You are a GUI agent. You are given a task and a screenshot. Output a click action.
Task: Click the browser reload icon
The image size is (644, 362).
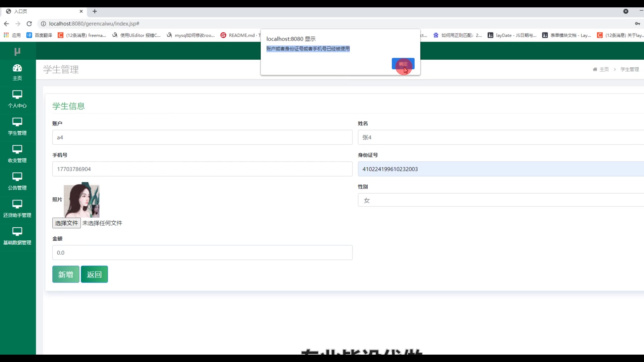click(x=29, y=24)
